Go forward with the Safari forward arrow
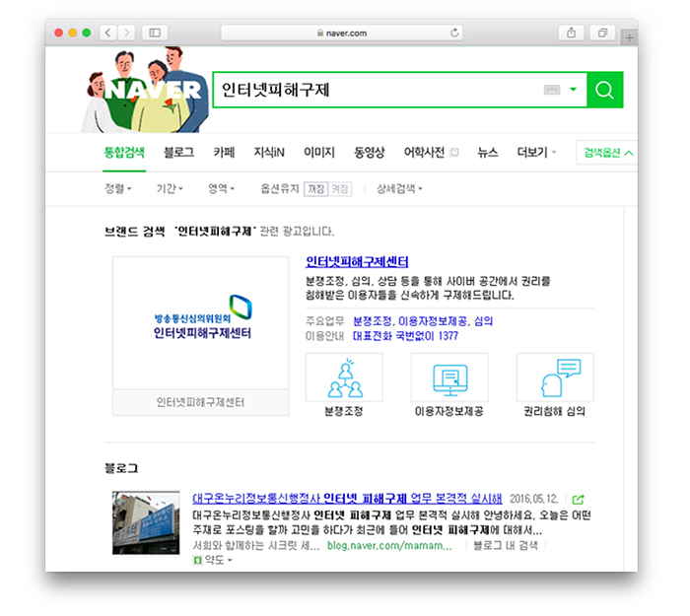The image size is (690, 616). (127, 33)
